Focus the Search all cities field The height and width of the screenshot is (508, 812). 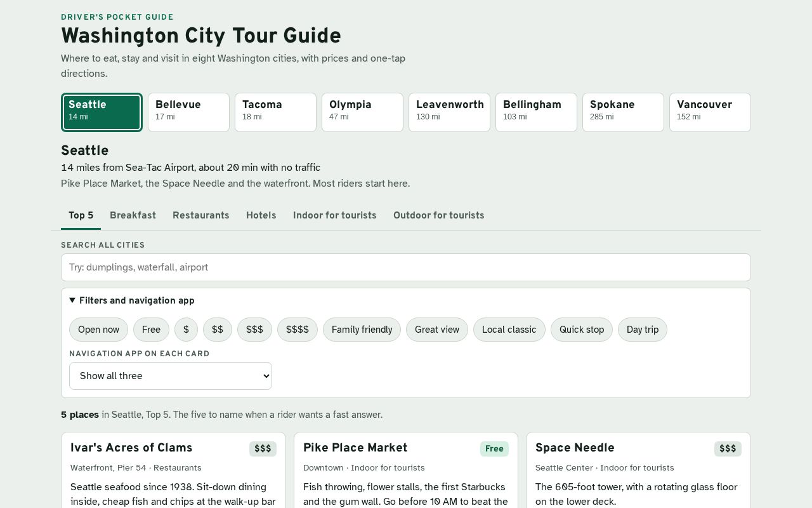pyautogui.click(x=406, y=267)
